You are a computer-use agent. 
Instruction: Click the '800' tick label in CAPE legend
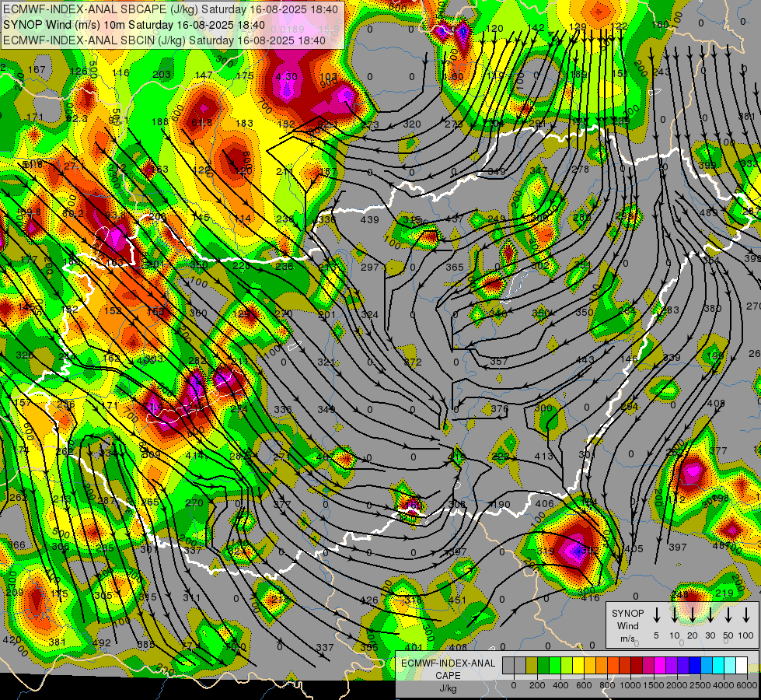[x=607, y=685]
